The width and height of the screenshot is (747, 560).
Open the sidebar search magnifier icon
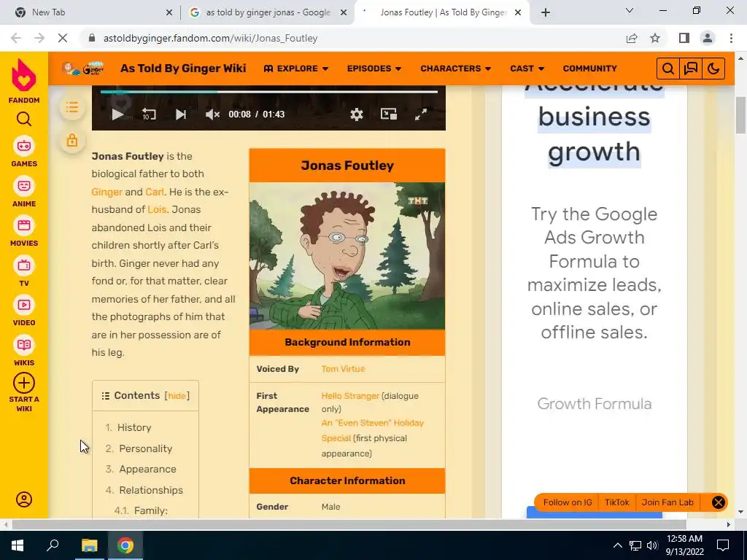coord(24,119)
